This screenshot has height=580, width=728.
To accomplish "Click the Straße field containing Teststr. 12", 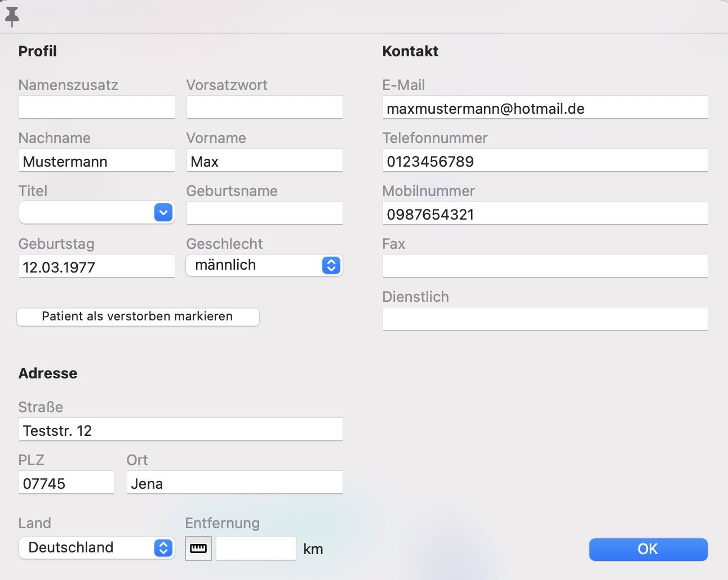I will (181, 429).
